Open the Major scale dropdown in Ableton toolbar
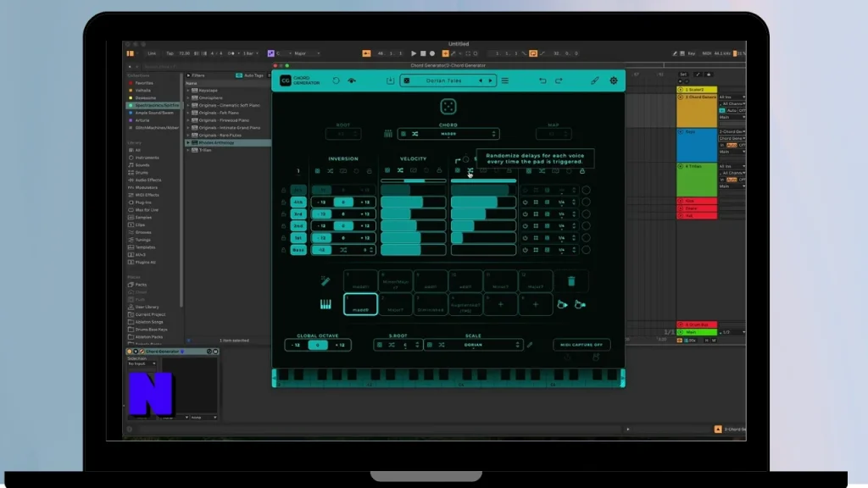Screen dimensions: 868x488 coord(307,53)
